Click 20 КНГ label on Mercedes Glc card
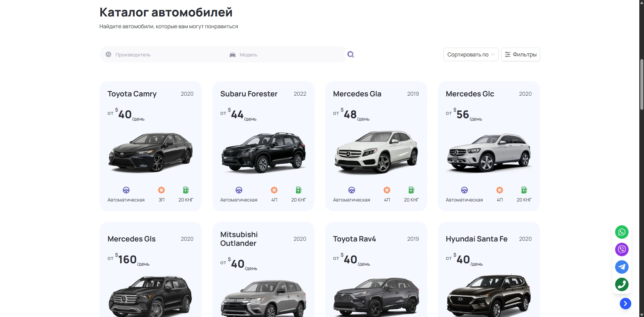 coord(524,200)
